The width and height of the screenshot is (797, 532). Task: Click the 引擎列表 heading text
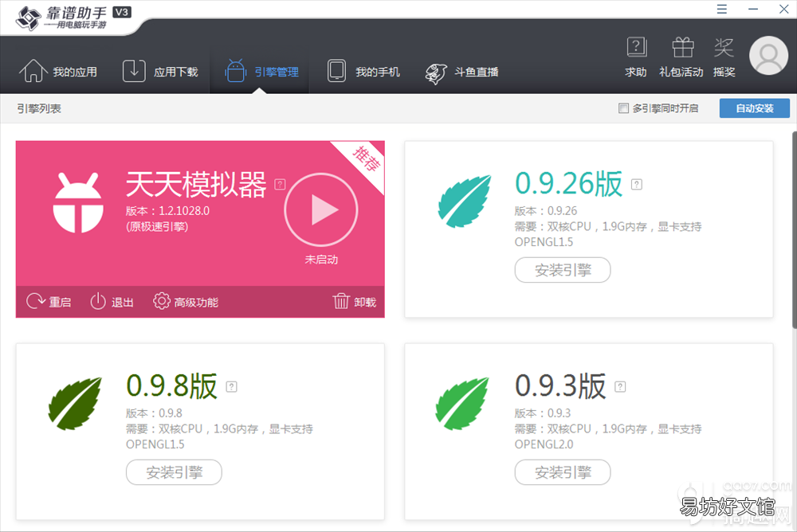[39, 108]
